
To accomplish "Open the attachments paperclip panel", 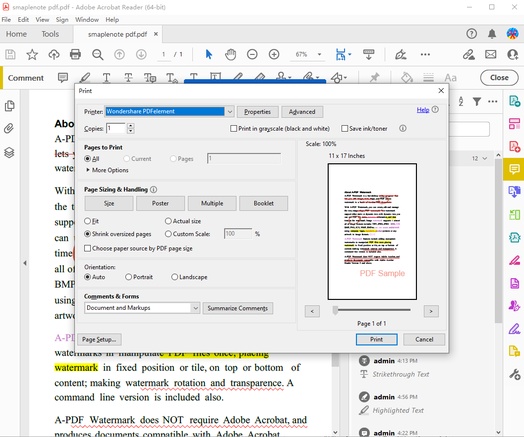I will (x=9, y=129).
